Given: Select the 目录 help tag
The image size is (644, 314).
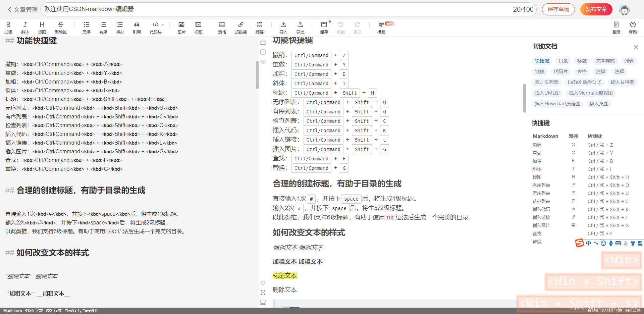Looking at the screenshot, I should coord(563,61).
